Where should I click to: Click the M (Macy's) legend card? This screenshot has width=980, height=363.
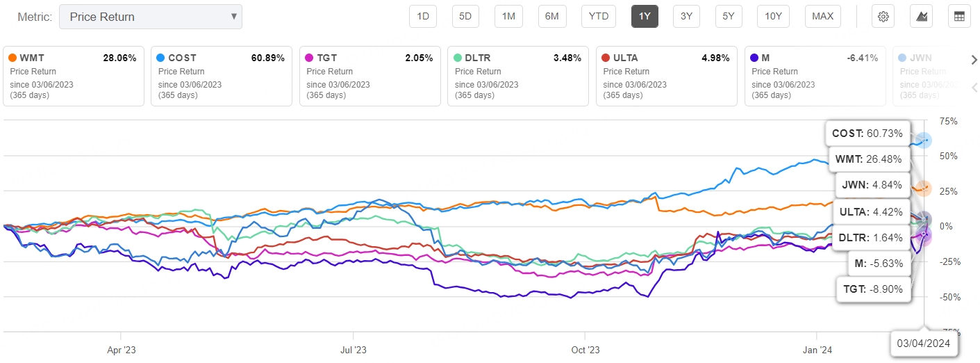[x=814, y=76]
